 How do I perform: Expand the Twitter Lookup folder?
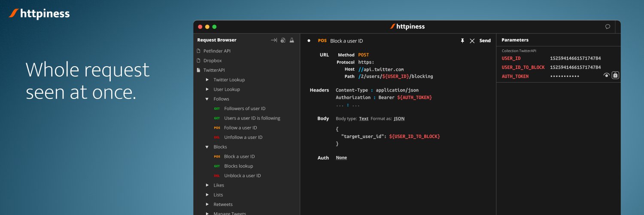[207, 80]
